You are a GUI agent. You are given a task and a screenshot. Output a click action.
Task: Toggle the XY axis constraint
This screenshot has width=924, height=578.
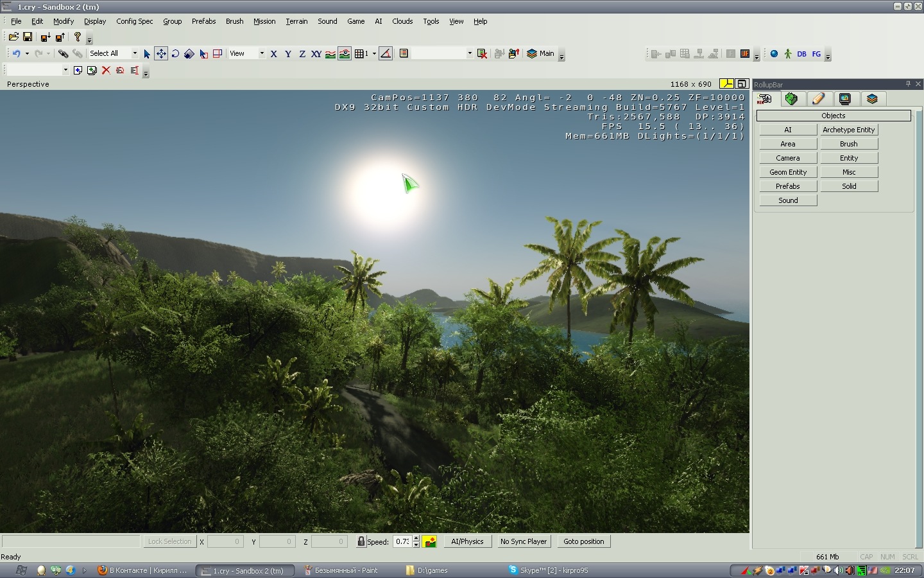(316, 54)
